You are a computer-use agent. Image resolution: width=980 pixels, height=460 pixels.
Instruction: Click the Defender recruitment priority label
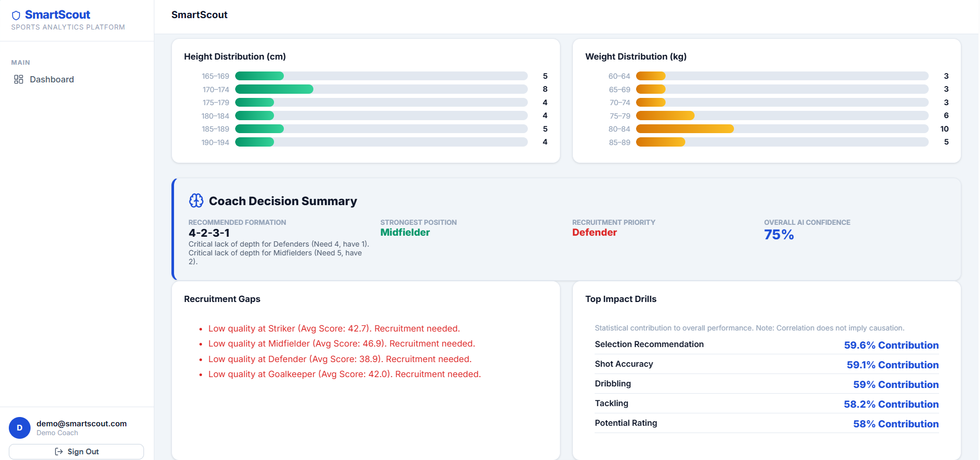click(x=594, y=233)
